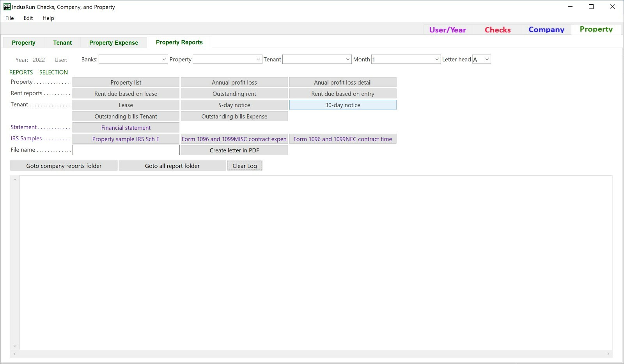Click Outstanding bills Expense button
624x364 pixels.
click(234, 116)
